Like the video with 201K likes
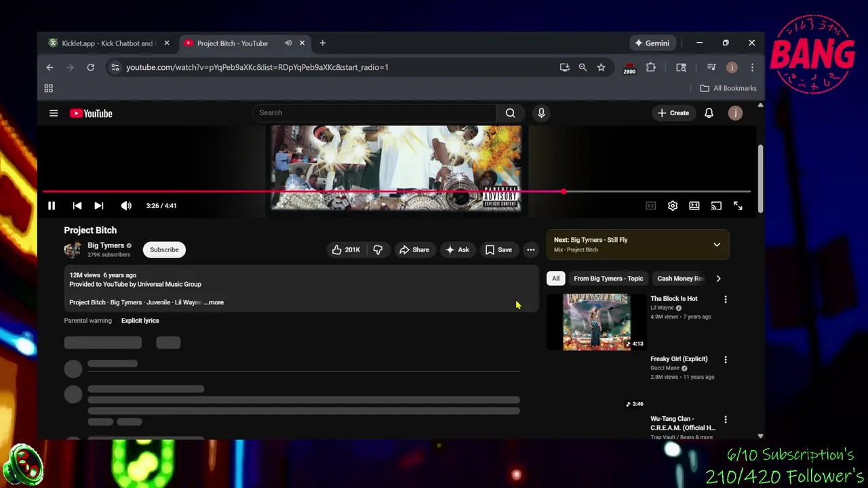Viewport: 868px width, 488px height. click(x=346, y=249)
